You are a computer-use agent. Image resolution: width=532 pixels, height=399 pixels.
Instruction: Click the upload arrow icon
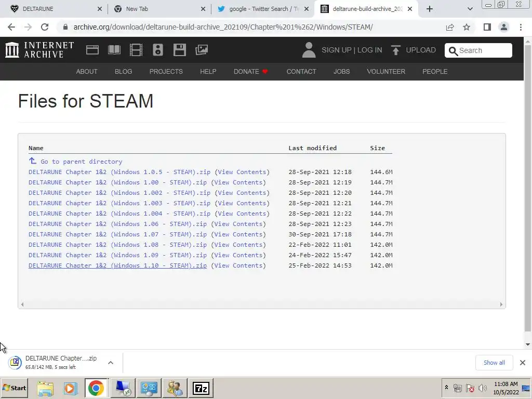(x=395, y=50)
